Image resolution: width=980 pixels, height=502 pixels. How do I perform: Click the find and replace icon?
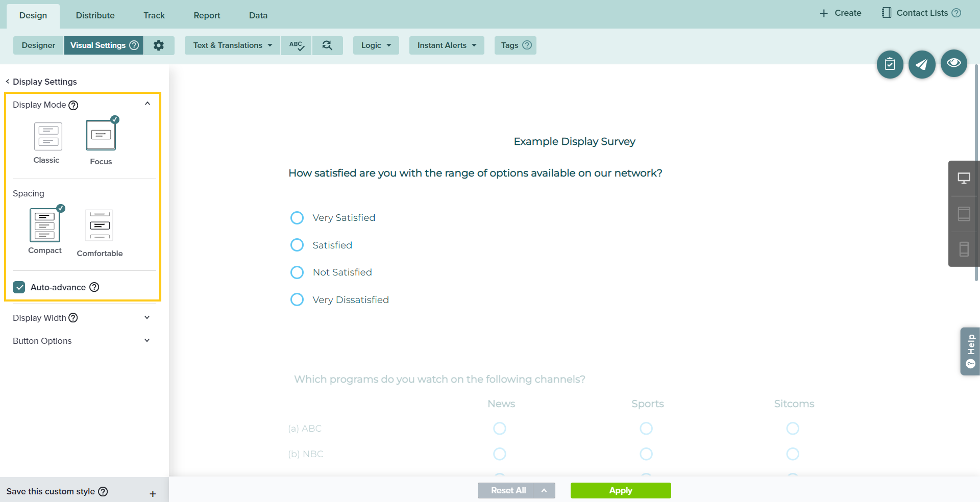pyautogui.click(x=327, y=45)
